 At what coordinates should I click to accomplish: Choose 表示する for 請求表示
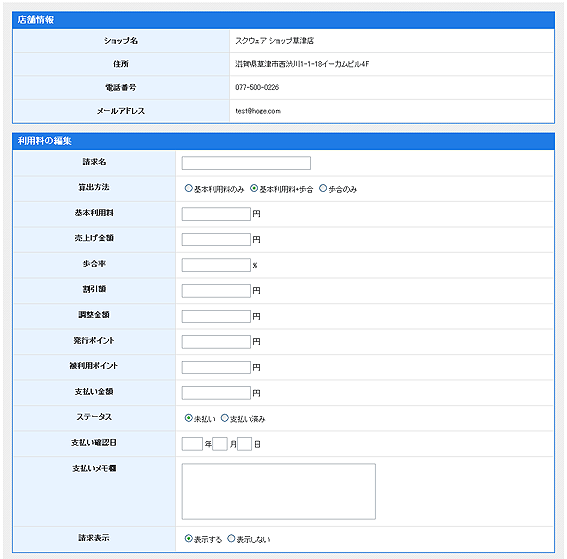click(188, 538)
